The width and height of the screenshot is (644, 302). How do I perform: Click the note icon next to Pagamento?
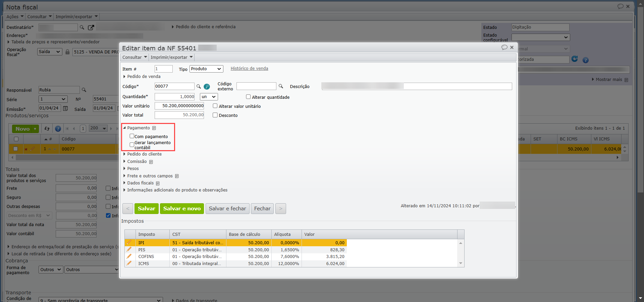click(x=154, y=128)
